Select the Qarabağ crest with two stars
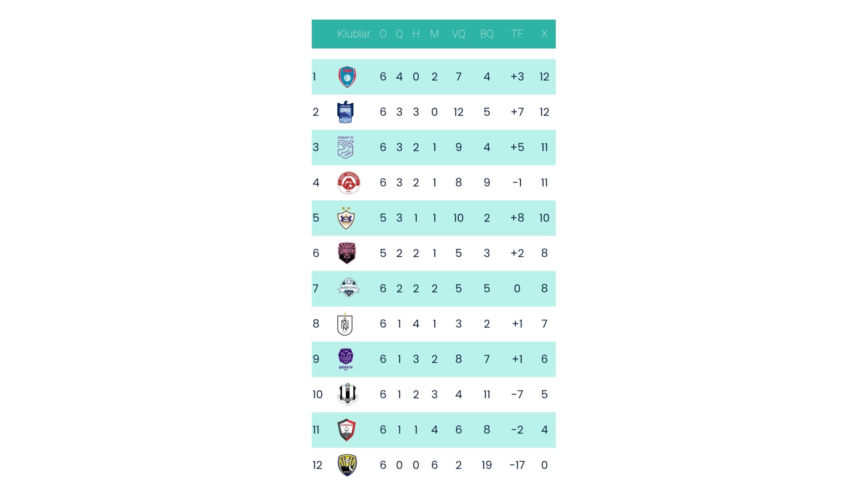This screenshot has width=868, height=488. point(346,219)
